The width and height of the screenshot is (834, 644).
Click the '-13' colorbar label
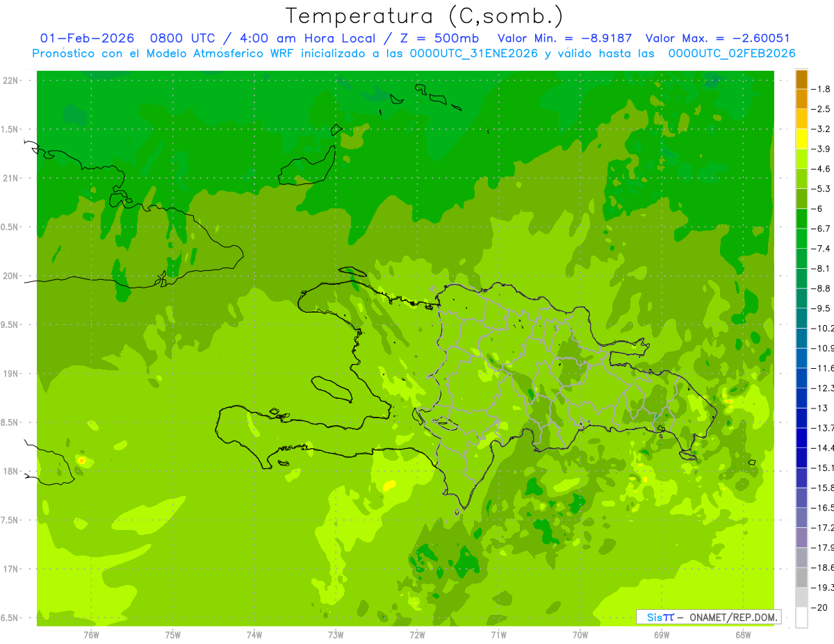tap(819, 408)
